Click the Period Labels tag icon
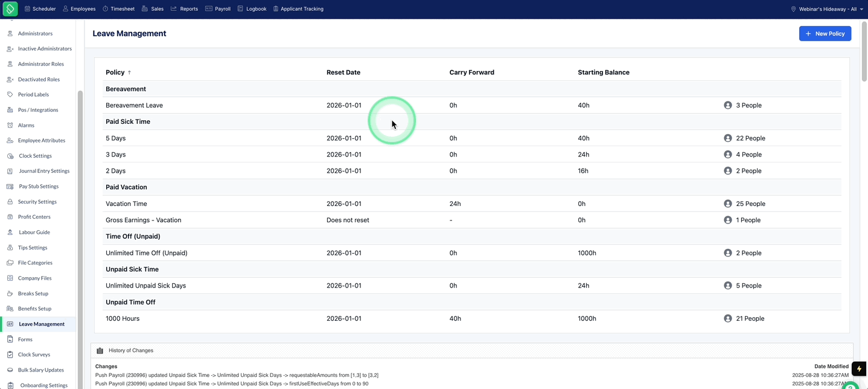This screenshot has height=389, width=868. 10,94
